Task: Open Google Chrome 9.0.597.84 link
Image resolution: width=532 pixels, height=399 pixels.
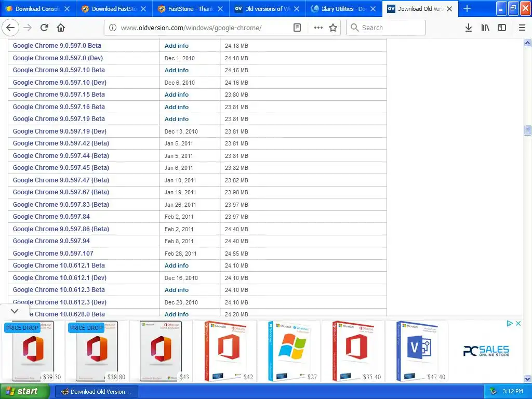Action: (51, 217)
